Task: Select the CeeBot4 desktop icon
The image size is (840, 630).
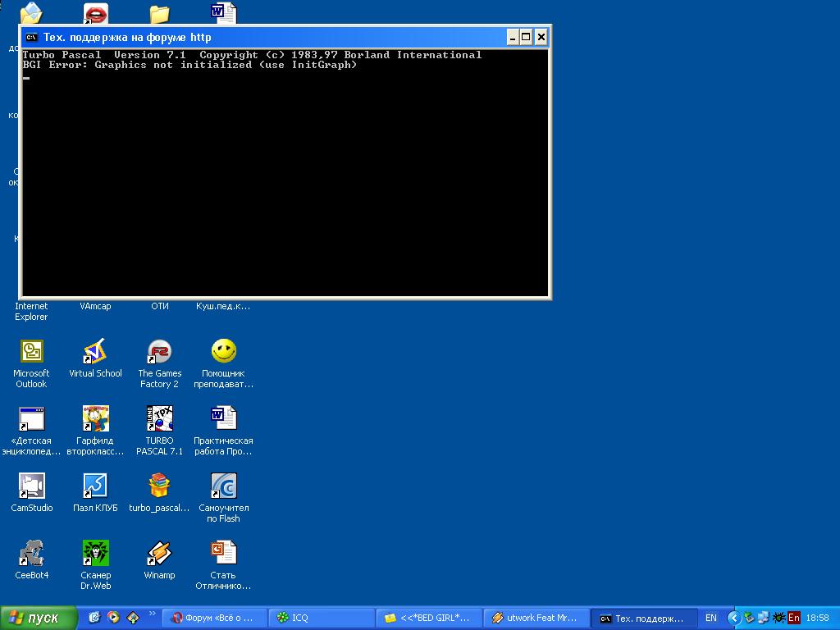Action: (31, 554)
